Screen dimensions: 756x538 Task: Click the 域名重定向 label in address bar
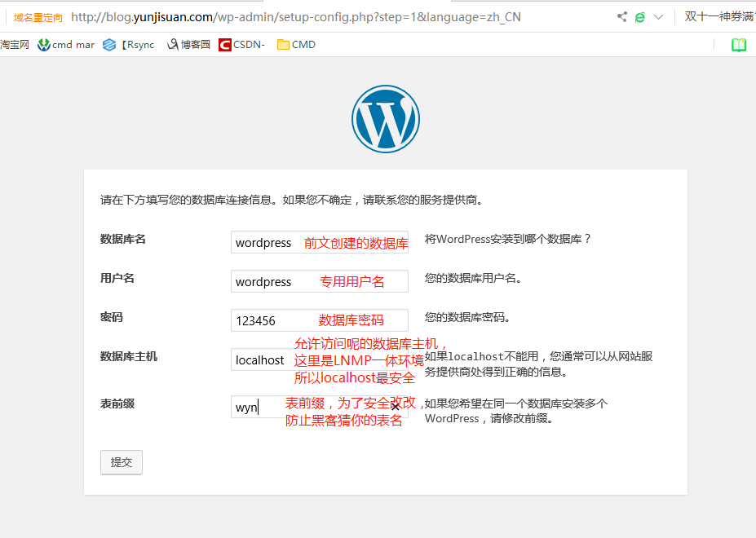[x=38, y=18]
